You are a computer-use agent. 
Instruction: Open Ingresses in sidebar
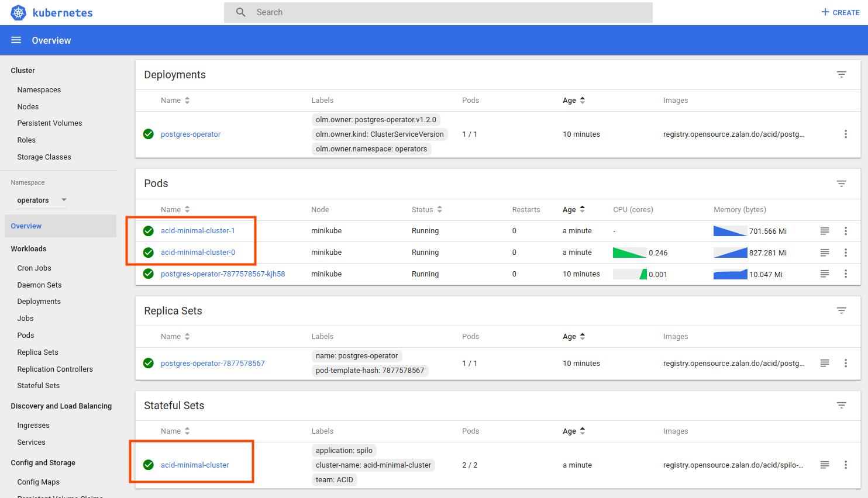[x=33, y=426]
